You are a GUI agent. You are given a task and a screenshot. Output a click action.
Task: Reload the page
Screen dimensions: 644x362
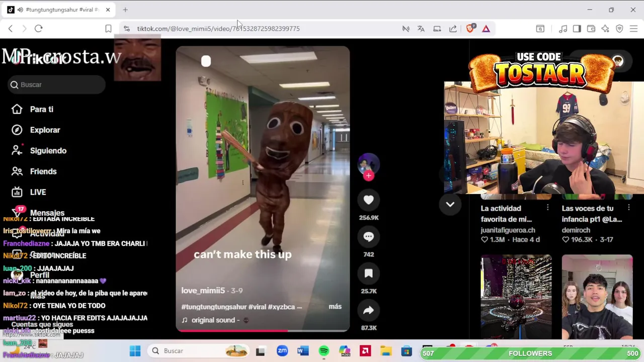coord(38,29)
